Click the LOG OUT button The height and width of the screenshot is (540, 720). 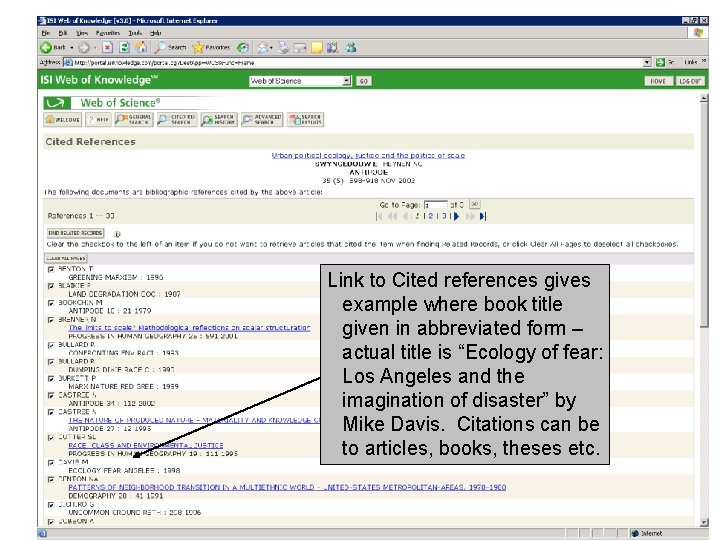690,81
